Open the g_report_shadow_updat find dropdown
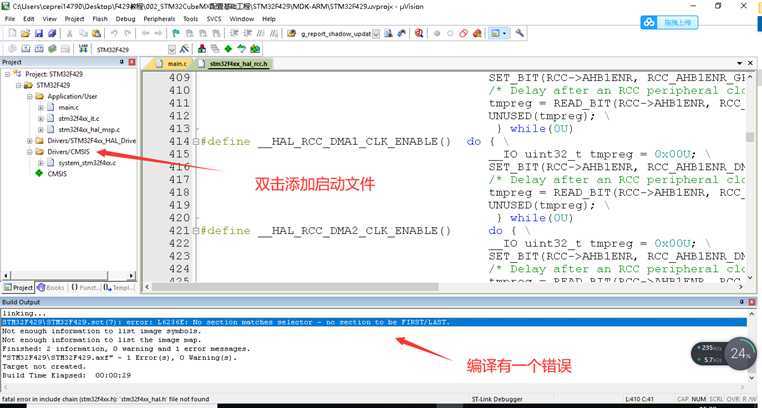Image resolution: width=762 pixels, height=408 pixels. pyautogui.click(x=375, y=34)
